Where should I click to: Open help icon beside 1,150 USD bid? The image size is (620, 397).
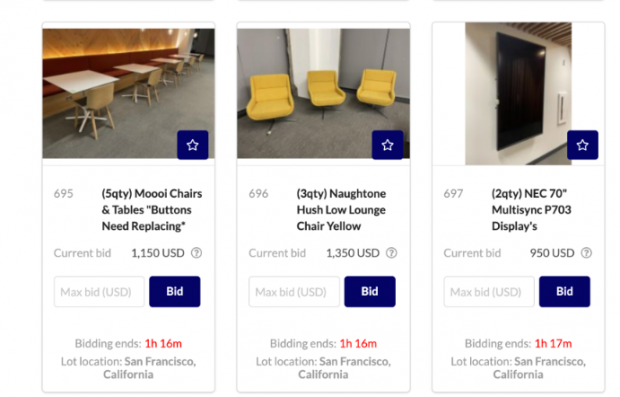pyautogui.click(x=197, y=253)
